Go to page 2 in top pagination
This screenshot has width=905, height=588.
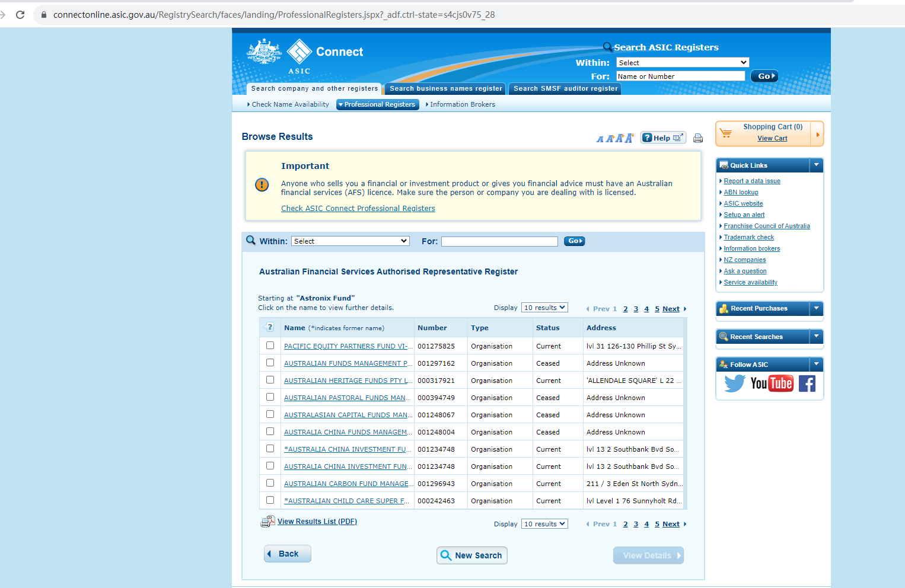click(x=625, y=309)
